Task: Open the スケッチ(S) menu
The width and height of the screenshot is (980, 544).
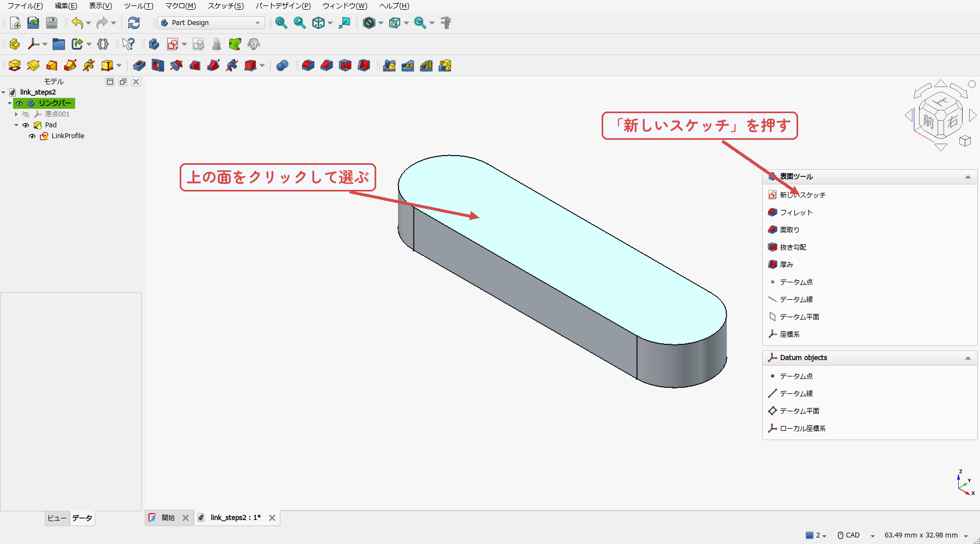Action: coord(225,6)
